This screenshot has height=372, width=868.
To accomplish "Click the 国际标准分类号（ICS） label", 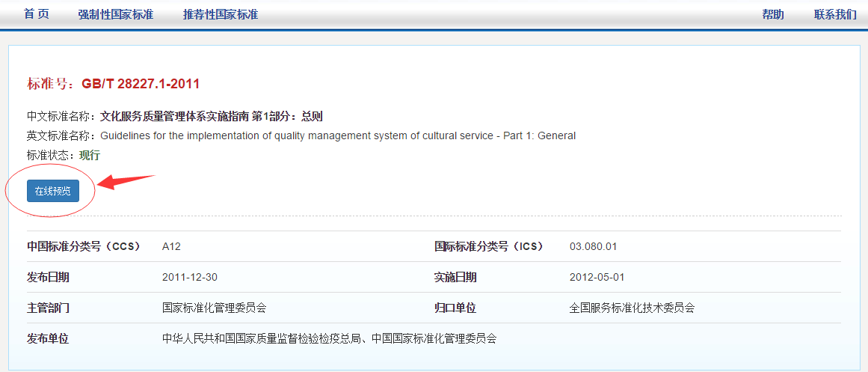I will (489, 246).
